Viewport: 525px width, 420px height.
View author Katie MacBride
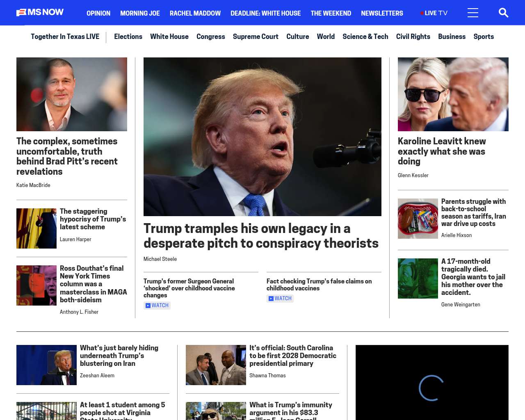point(33,185)
